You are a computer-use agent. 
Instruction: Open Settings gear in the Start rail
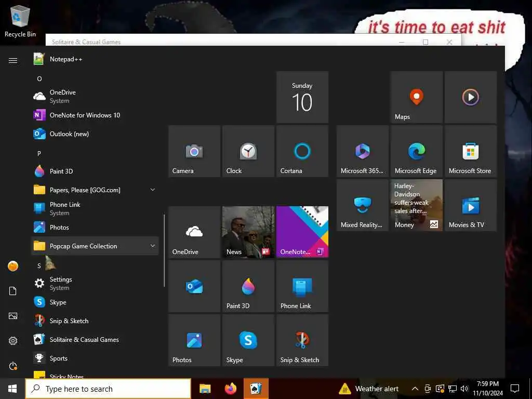(13, 341)
